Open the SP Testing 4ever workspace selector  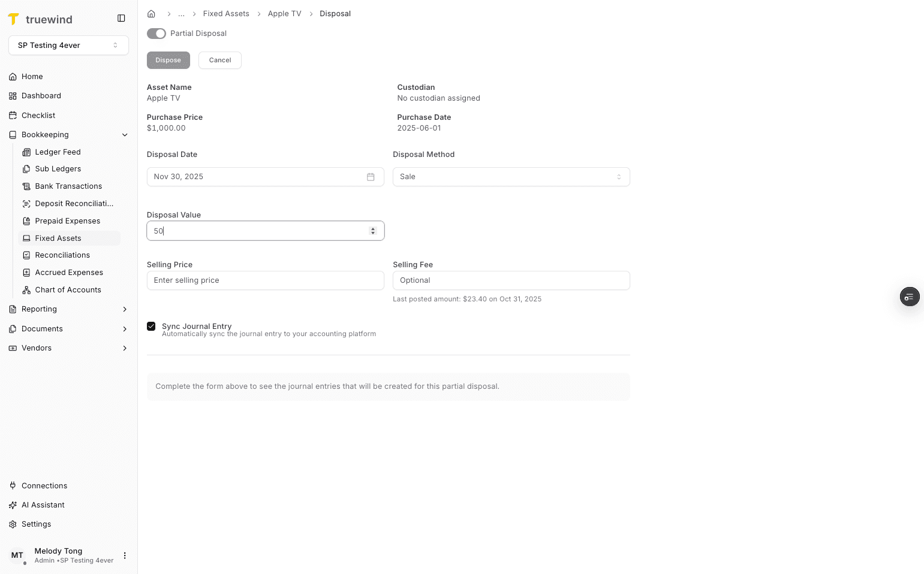click(x=68, y=45)
